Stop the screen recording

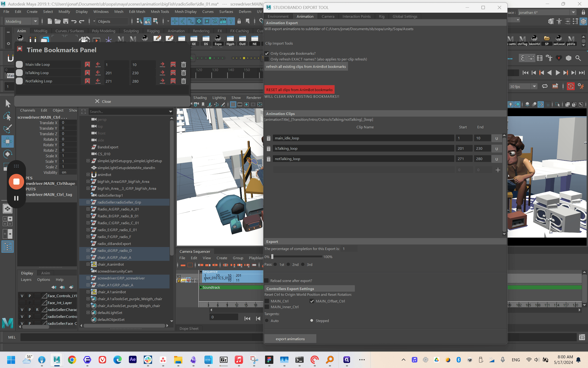point(16,181)
